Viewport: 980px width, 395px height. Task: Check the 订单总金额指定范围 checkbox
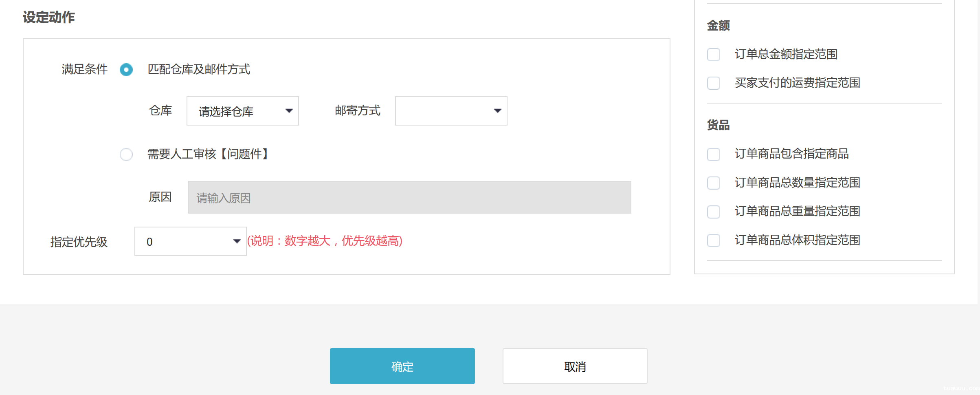coord(713,54)
